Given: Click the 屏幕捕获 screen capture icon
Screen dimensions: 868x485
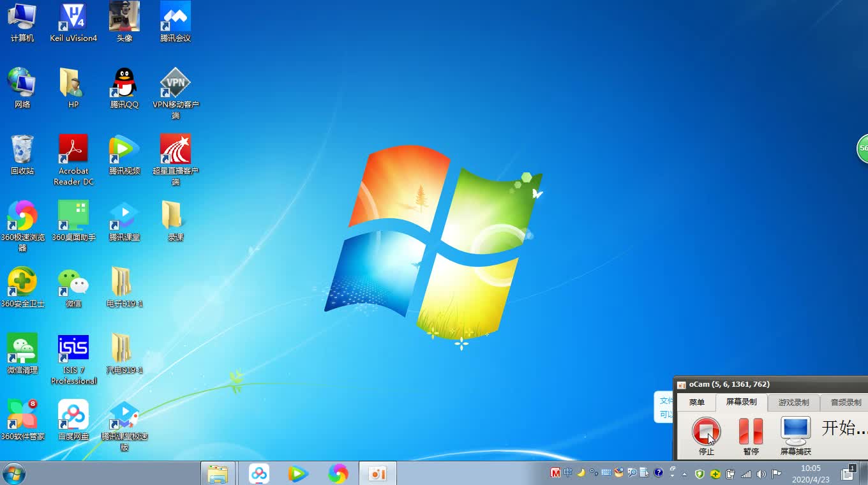Looking at the screenshot, I should 796,436.
